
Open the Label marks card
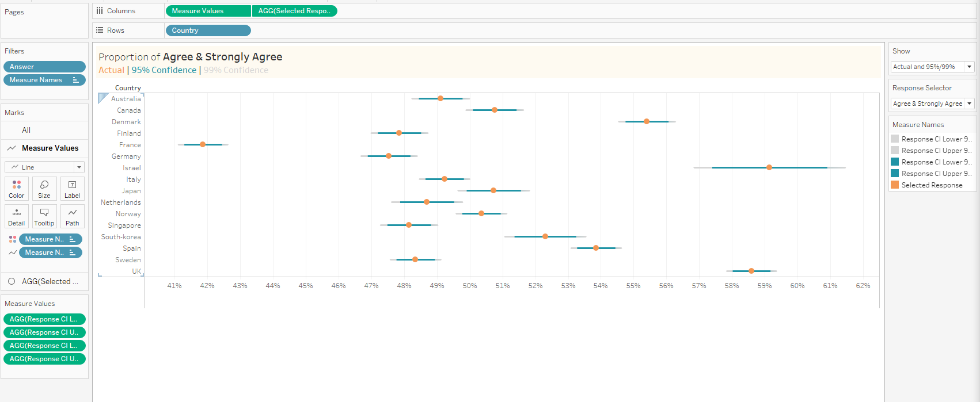tap(72, 189)
